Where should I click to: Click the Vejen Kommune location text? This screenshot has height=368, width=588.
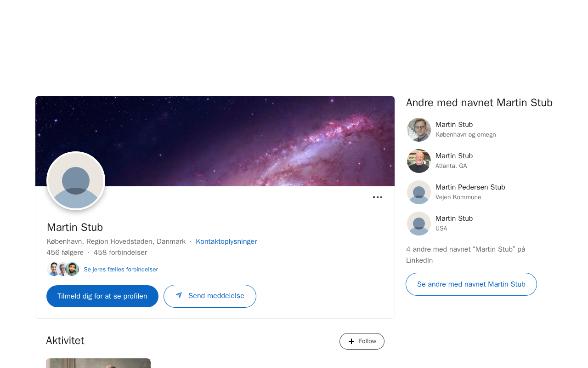458,197
